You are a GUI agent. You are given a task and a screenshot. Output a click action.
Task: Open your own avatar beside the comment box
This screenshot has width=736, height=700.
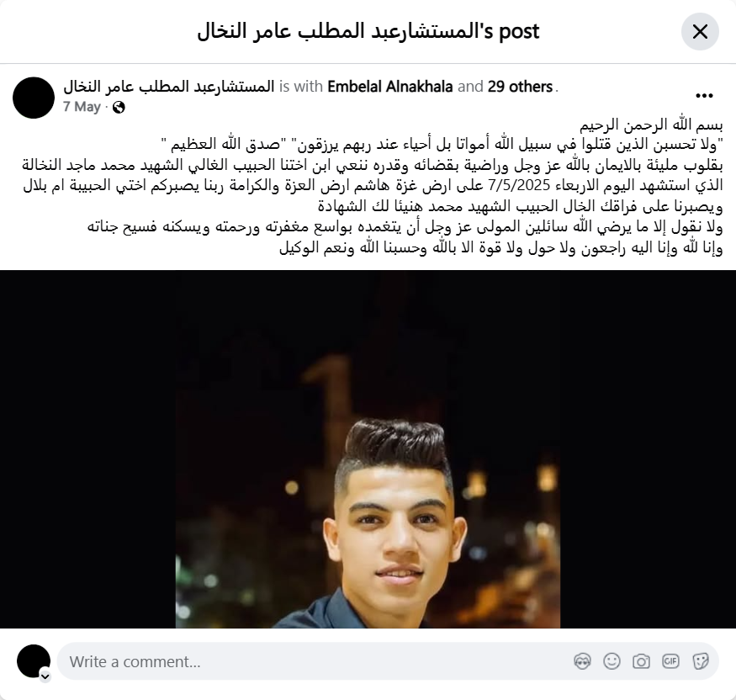pyautogui.click(x=34, y=661)
